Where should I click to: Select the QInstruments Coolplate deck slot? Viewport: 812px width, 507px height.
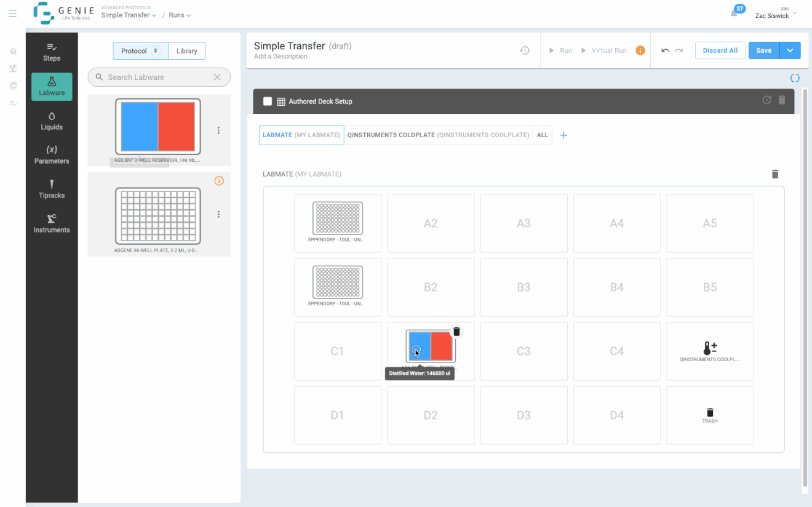[710, 351]
